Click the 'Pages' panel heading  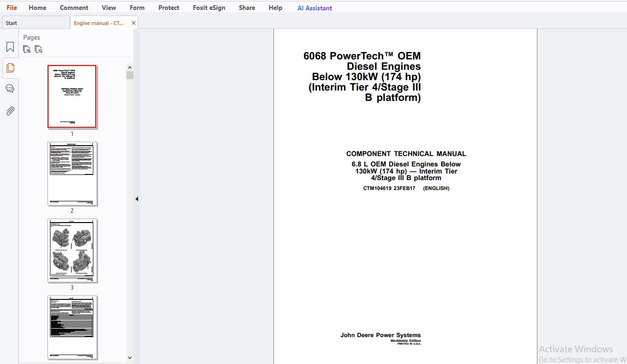coord(32,37)
